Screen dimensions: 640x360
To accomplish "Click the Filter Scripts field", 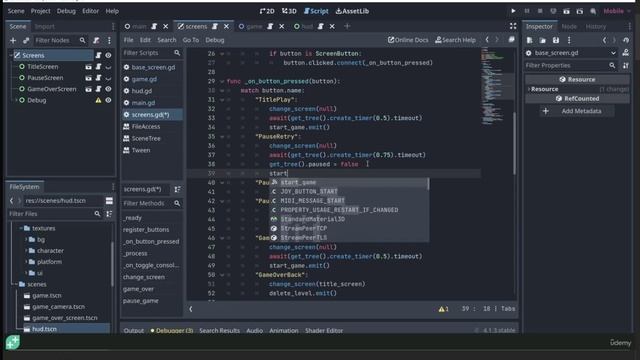I will click(x=152, y=53).
